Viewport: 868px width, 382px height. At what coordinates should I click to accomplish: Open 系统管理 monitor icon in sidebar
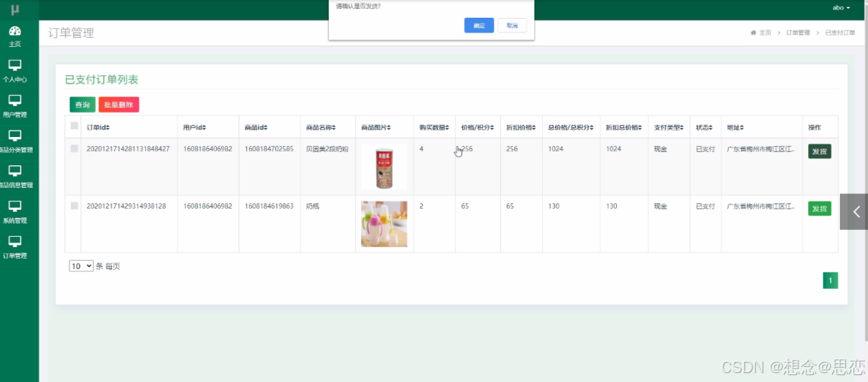click(14, 206)
